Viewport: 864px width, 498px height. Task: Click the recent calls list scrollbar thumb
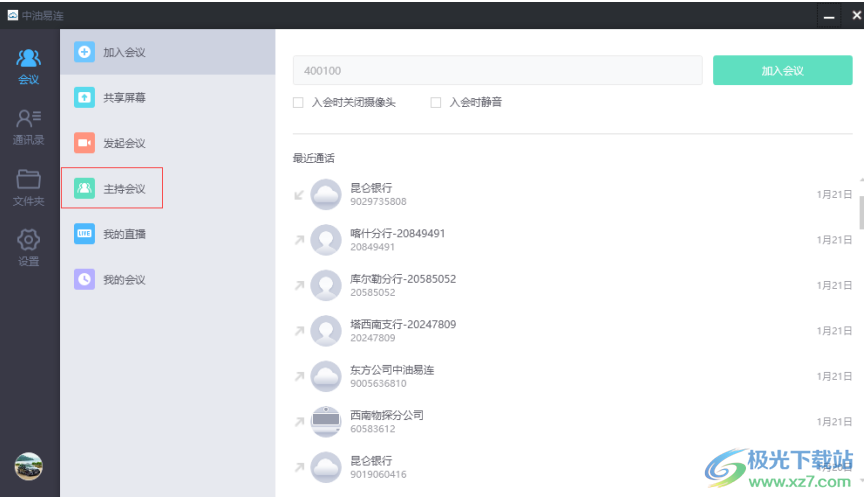click(x=861, y=212)
